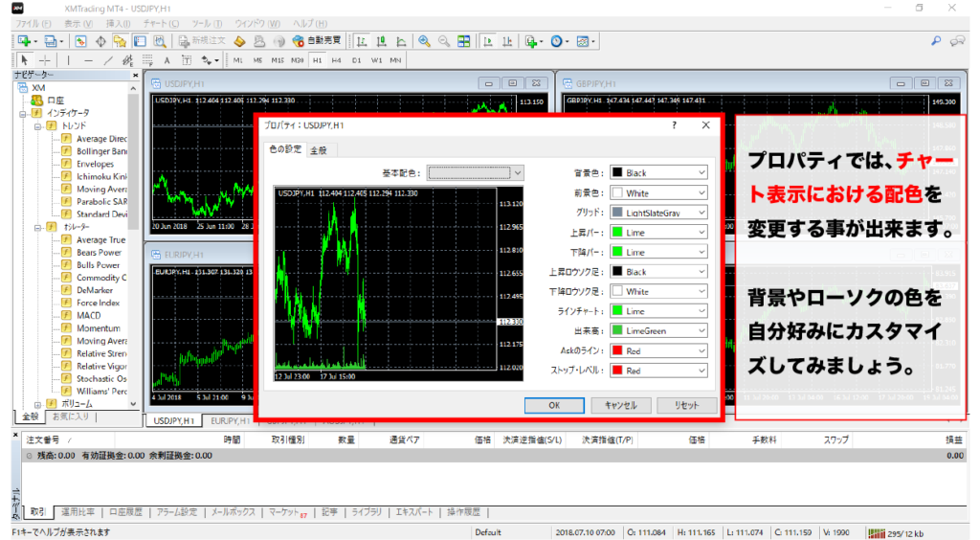Select the crosshair tool
This screenshot has height=540, width=980.
click(44, 60)
